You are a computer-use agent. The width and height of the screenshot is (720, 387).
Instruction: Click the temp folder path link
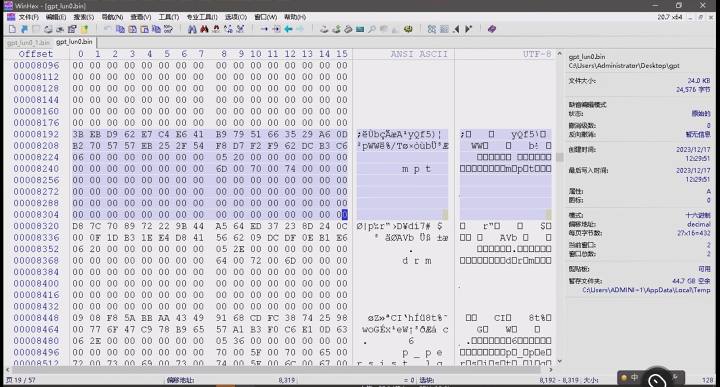pos(646,290)
